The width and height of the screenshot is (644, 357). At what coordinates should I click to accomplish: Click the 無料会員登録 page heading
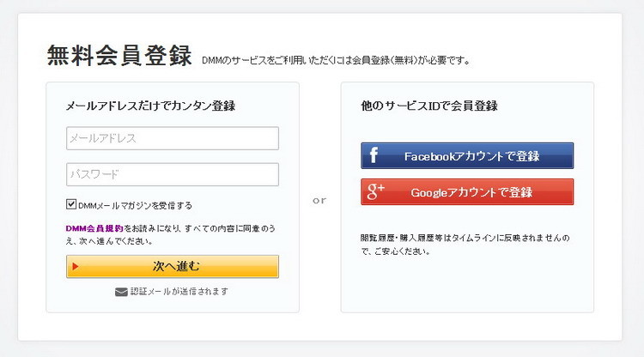click(119, 56)
